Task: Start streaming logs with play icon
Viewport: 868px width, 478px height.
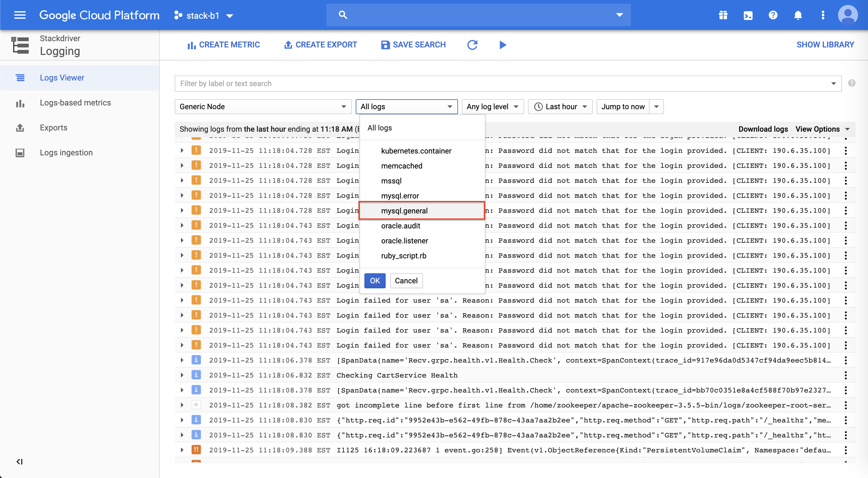Action: [502, 45]
